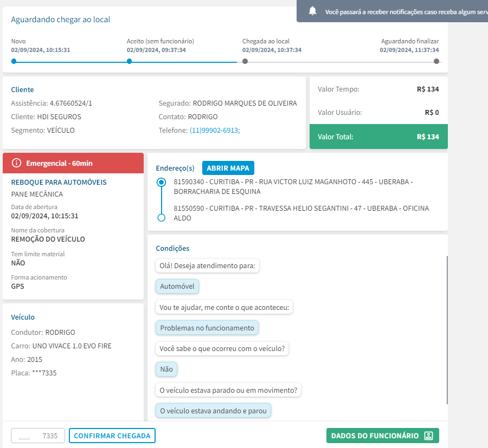Image resolution: width=488 pixels, height=448 pixels.
Task: Click the O veículo estava andando e parou bubble
Action: [x=214, y=411]
